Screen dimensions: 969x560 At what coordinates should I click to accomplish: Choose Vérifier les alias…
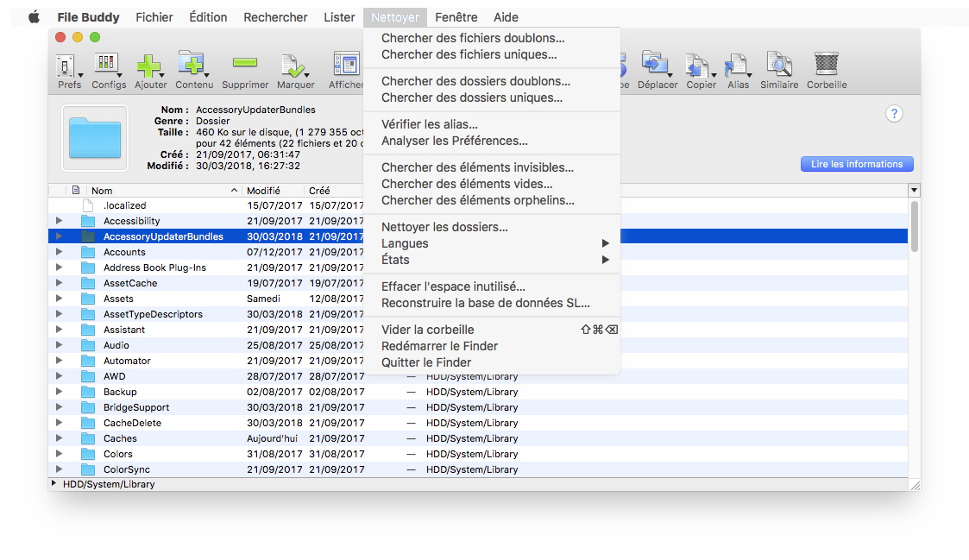[x=492, y=124]
